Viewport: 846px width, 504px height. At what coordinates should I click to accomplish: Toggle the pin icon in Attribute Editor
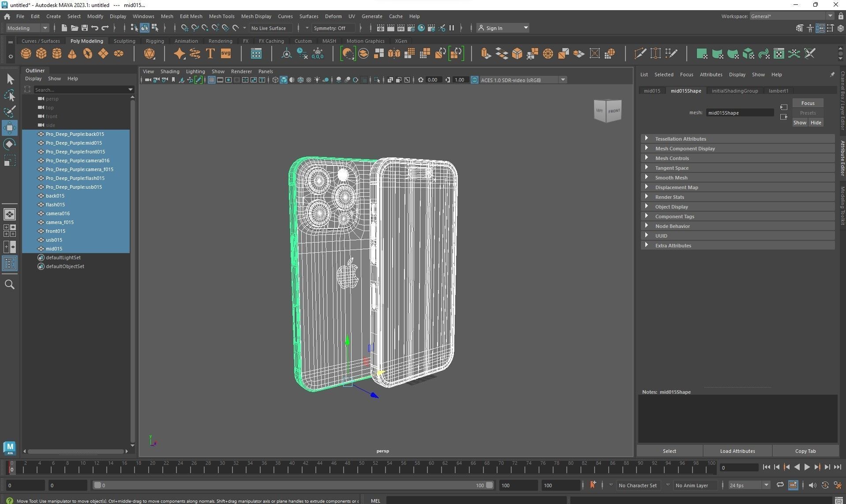pos(832,75)
